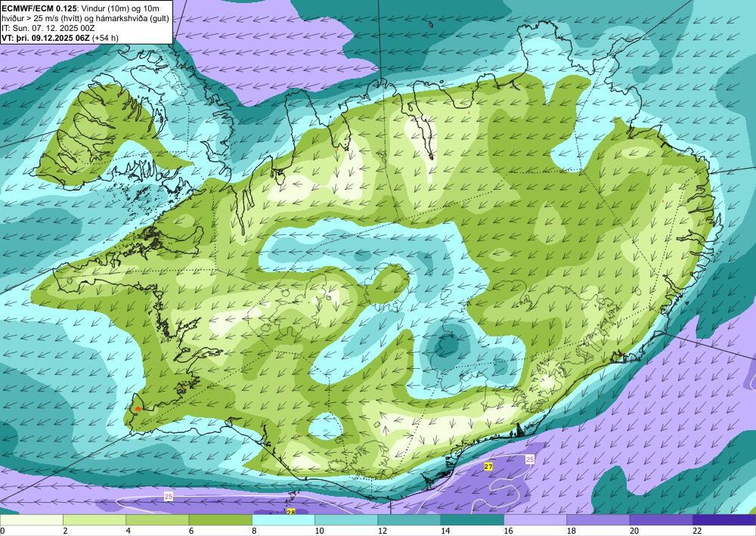Click the legend tick label "10"

[x=319, y=531]
